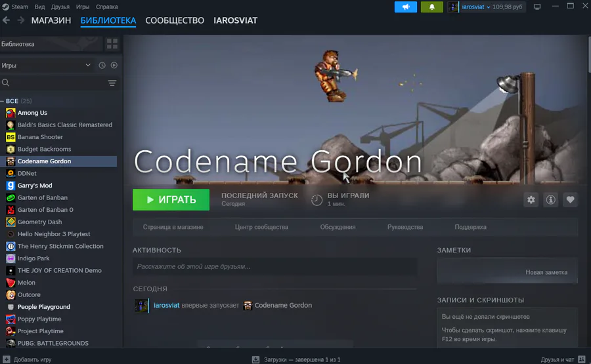Click the Poppy Playtime icon
The height and width of the screenshot is (364, 591).
(x=11, y=319)
